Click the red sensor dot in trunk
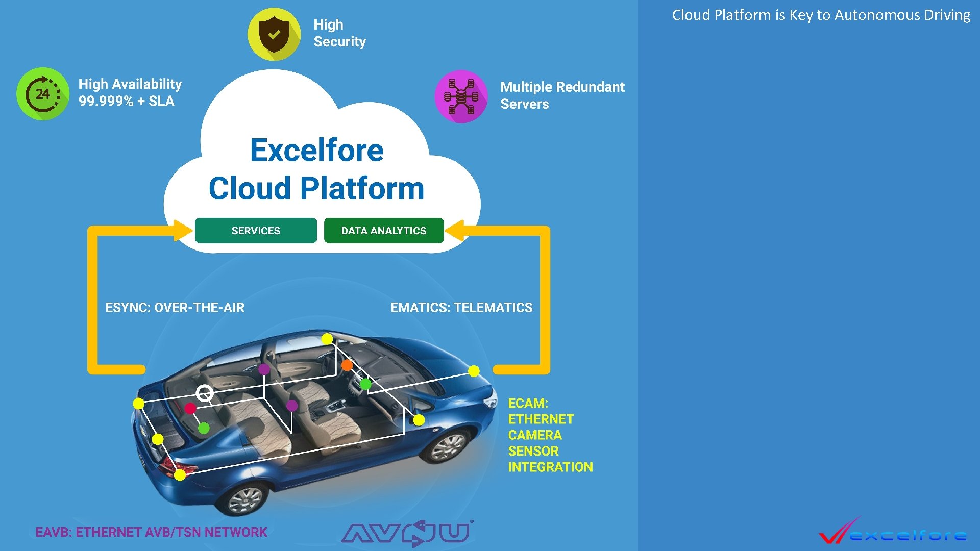 click(190, 408)
